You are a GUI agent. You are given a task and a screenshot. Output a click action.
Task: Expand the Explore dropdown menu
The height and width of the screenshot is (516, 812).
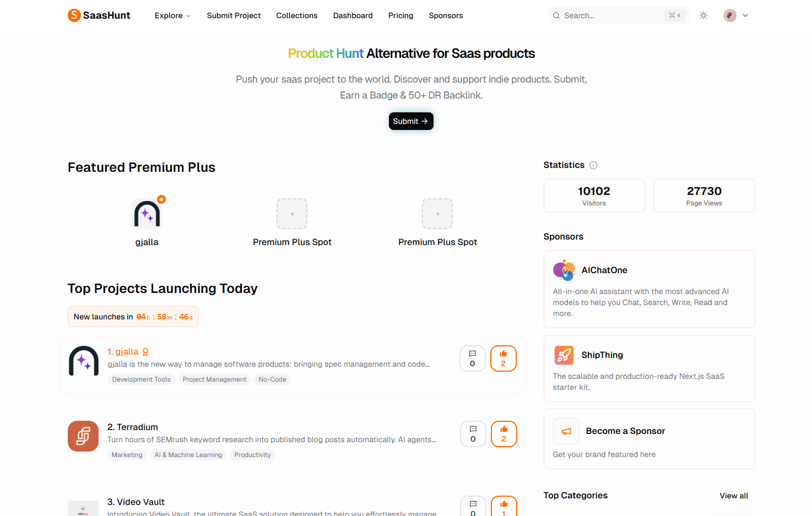[x=172, y=15]
